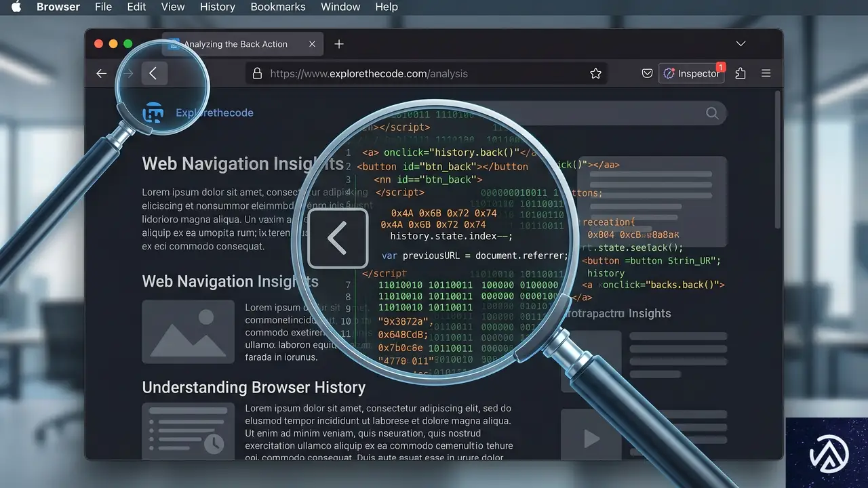The image size is (868, 488).
Task: Focus the explorethecode.com address bar
Action: pyautogui.click(x=427, y=73)
